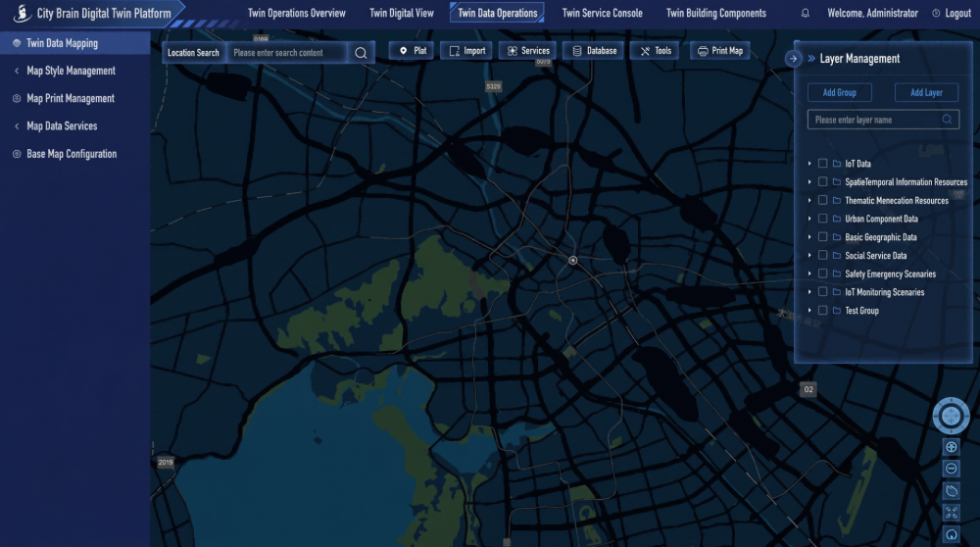Click the Plat button's pin icon
The width and height of the screenshot is (980, 547).
403,51
